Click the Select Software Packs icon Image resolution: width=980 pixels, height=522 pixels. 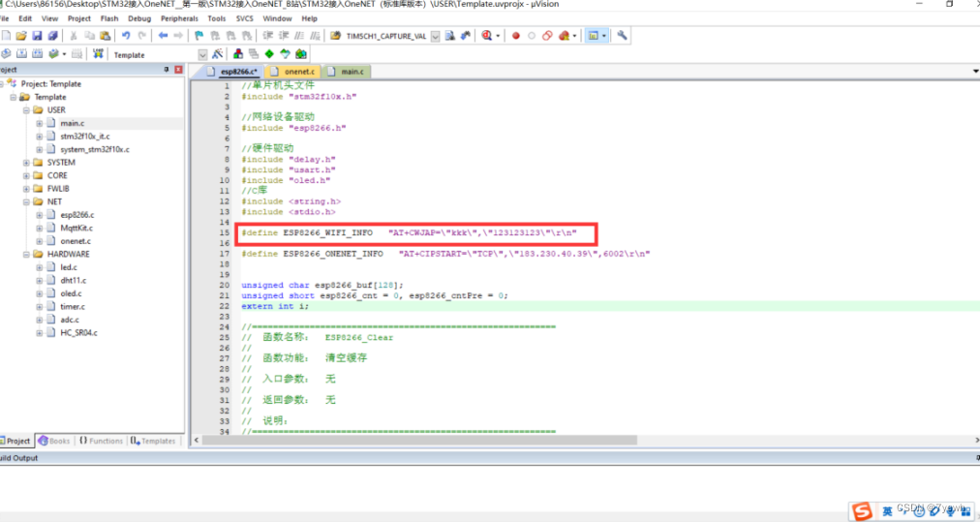(285, 54)
